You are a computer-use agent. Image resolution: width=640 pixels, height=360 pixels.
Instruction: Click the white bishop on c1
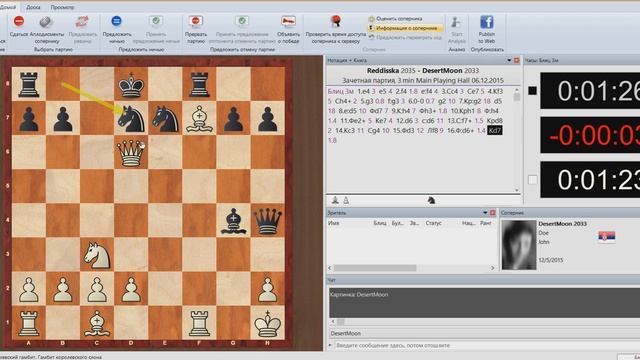(97, 323)
